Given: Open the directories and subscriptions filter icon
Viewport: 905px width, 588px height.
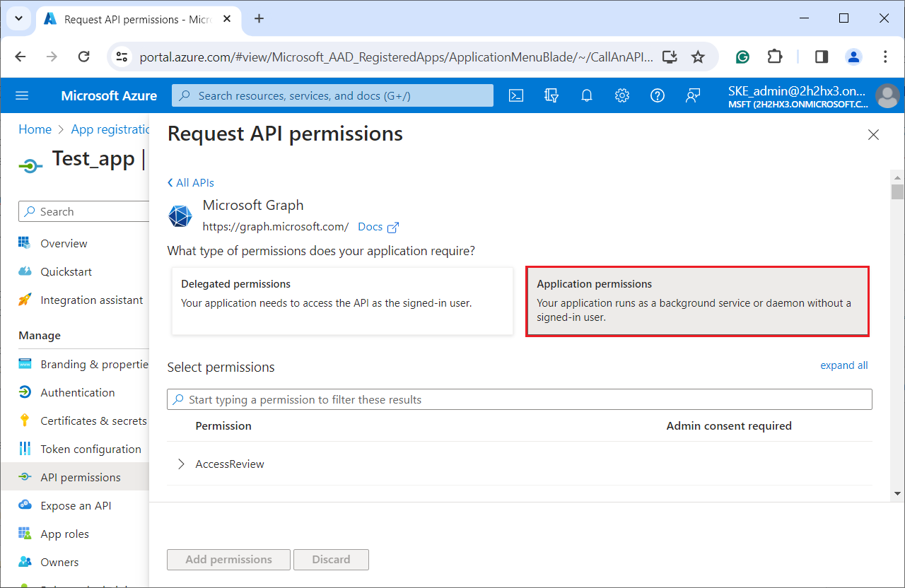Looking at the screenshot, I should click(x=551, y=95).
